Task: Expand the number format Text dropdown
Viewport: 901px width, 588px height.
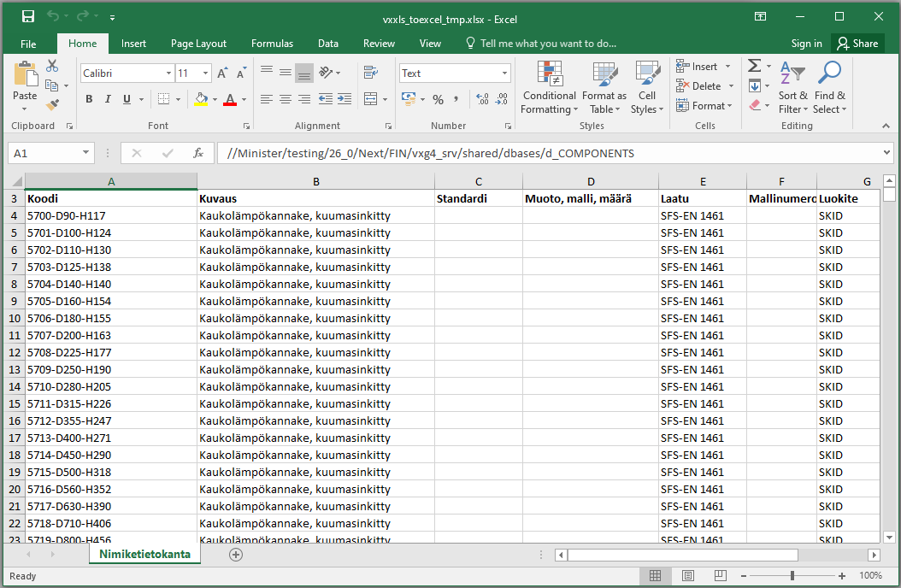Action: [504, 73]
